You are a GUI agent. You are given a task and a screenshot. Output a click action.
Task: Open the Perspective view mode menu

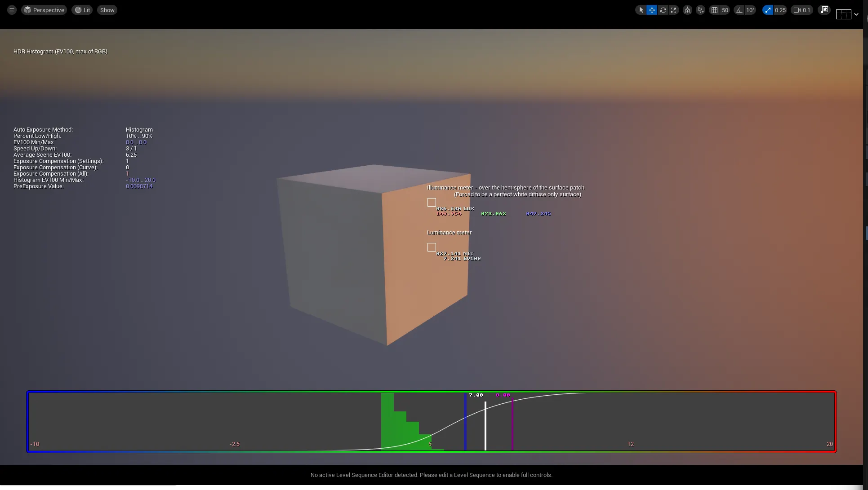click(x=44, y=10)
